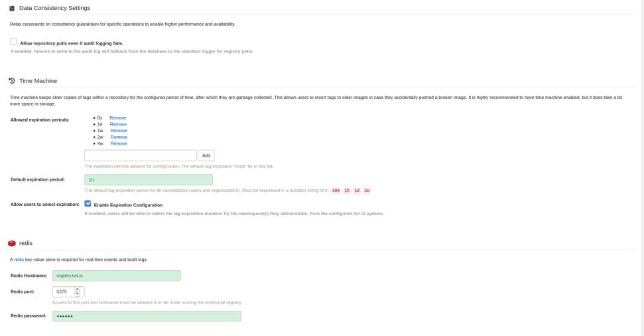This screenshot has height=336, width=644.
Task: Remove the 1d expiration period
Action: point(118,124)
